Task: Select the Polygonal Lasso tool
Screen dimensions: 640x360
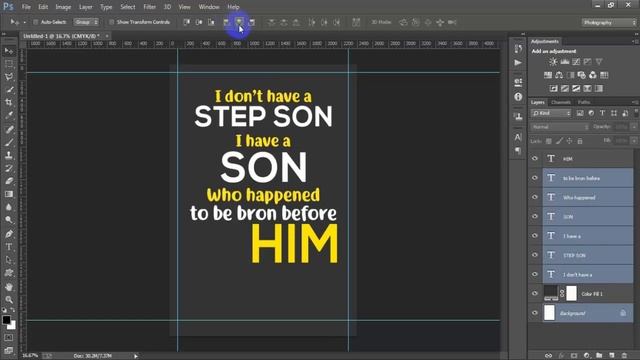Action: point(9,77)
